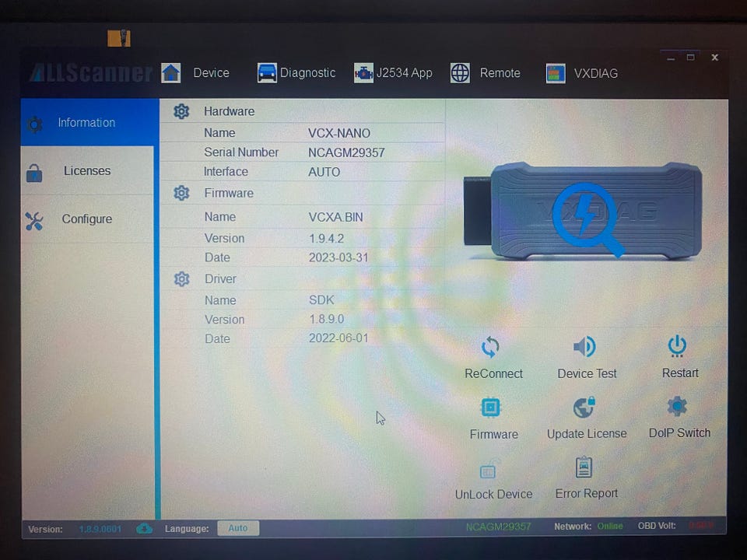Click the Update License globe icon
This screenshot has width=747, height=560.
pos(584,407)
